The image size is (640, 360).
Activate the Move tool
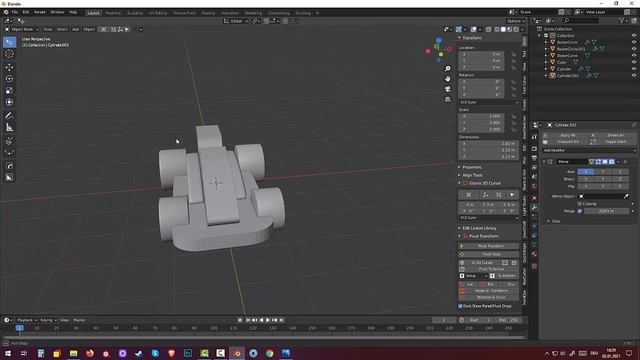(x=9, y=67)
